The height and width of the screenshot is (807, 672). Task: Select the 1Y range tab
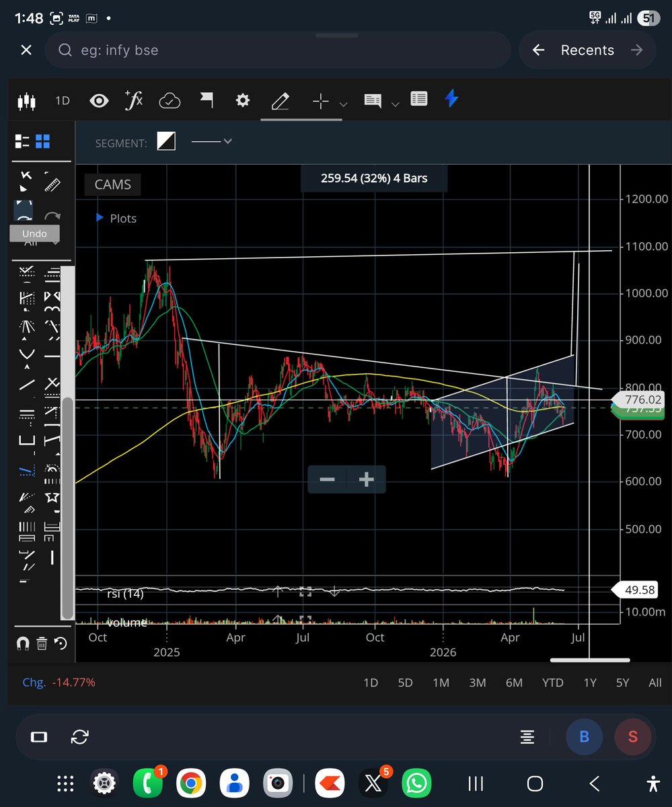[x=590, y=683]
